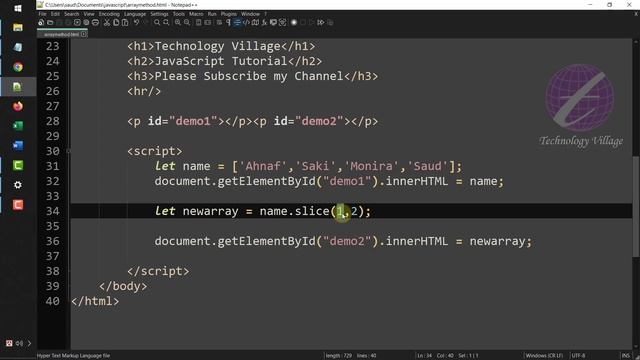640x360 pixels.
Task: Toggle Show All Characters pilcrow icon
Action: coord(228,22)
